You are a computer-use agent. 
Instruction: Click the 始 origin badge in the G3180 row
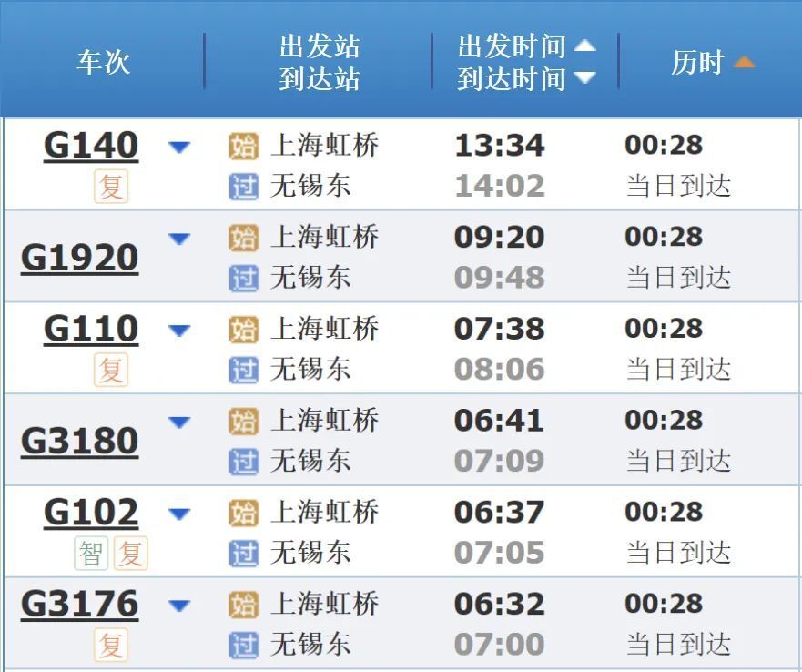(243, 421)
